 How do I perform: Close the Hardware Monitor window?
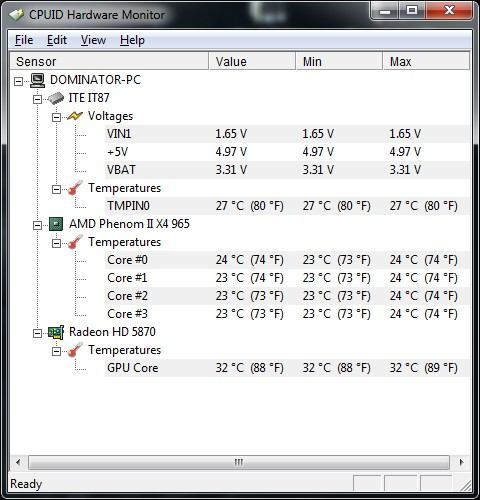coord(449,11)
